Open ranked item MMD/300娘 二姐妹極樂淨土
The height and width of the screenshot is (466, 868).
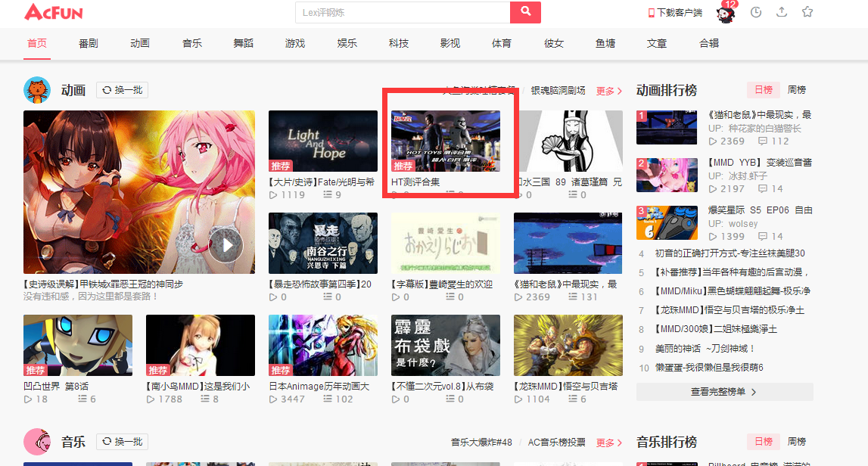pyautogui.click(x=716, y=329)
